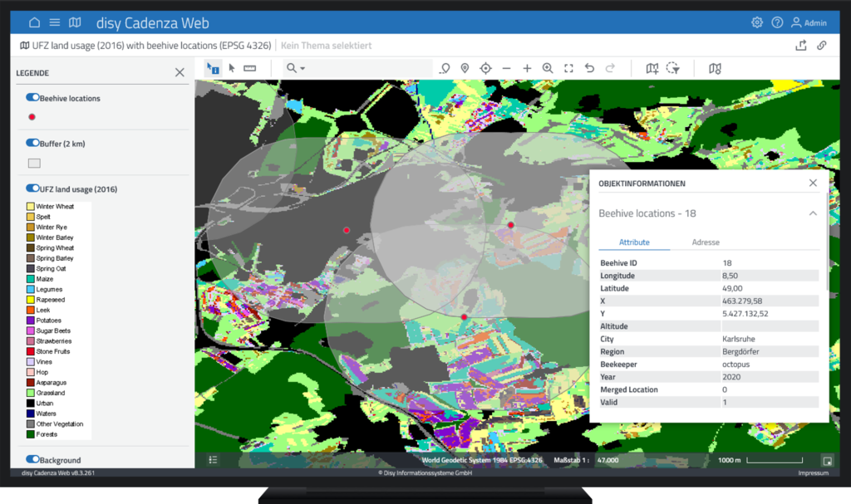This screenshot has height=504, width=851.
Task: Undo the last map view change
Action: click(589, 68)
